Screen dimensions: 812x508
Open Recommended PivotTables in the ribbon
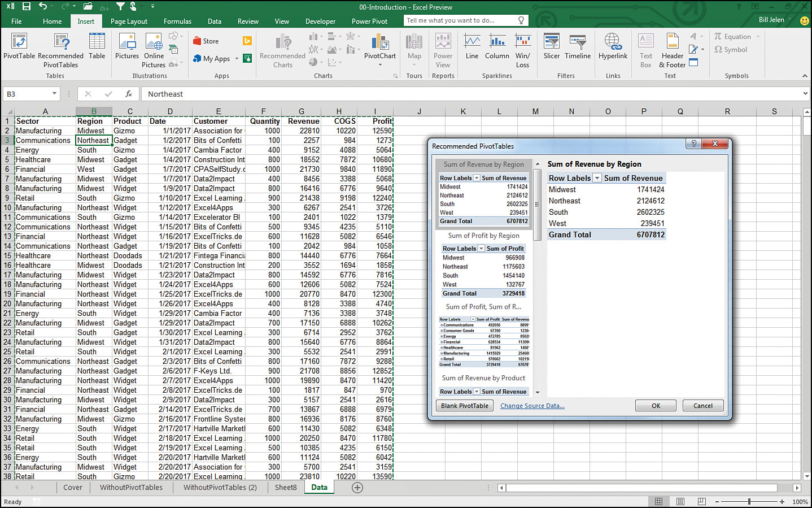[x=60, y=50]
